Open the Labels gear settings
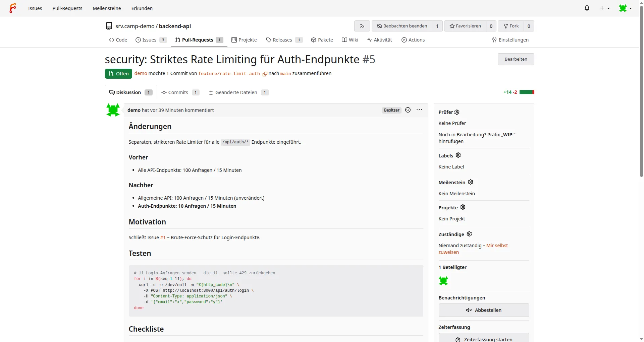This screenshot has height=342, width=644. click(458, 155)
